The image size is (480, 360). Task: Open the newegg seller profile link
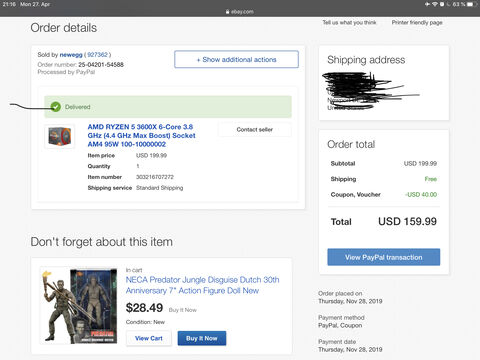[x=71, y=55]
